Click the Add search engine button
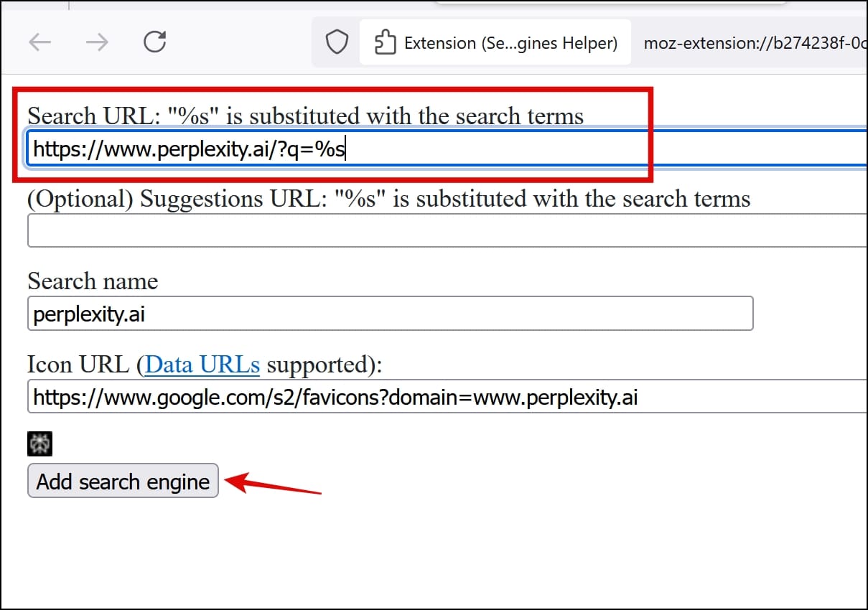Image resolution: width=868 pixels, height=610 pixels. [x=123, y=481]
